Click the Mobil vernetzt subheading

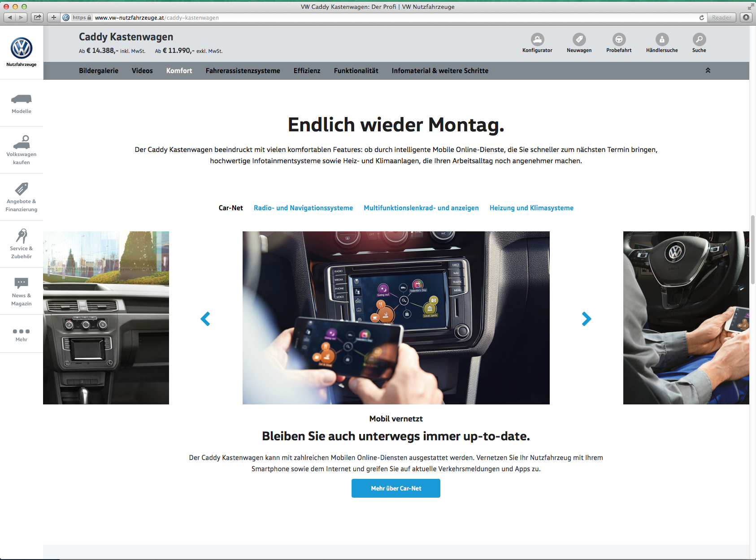point(396,419)
